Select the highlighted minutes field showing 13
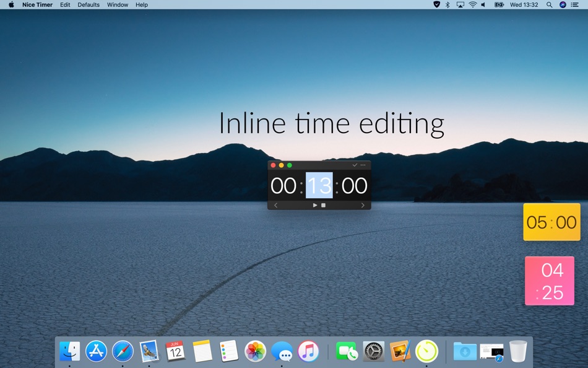588x368 pixels. 319,185
